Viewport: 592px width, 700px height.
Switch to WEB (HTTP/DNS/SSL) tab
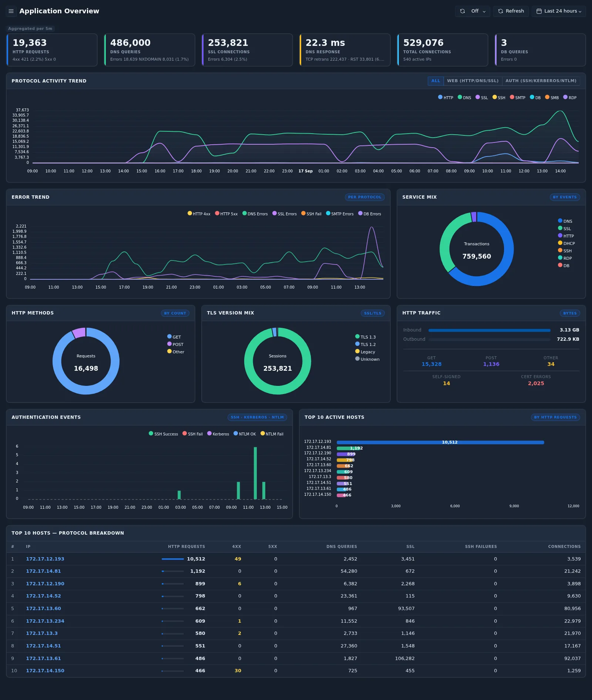(472, 81)
